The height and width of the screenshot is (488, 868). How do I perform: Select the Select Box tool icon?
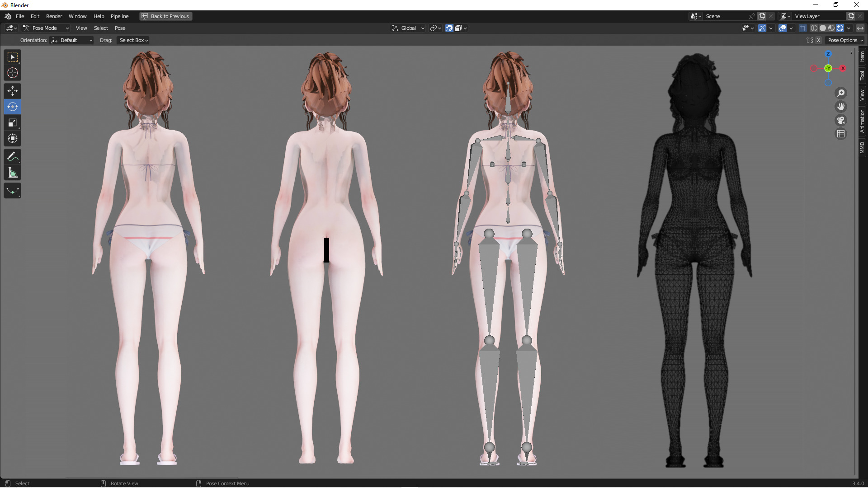tap(13, 57)
